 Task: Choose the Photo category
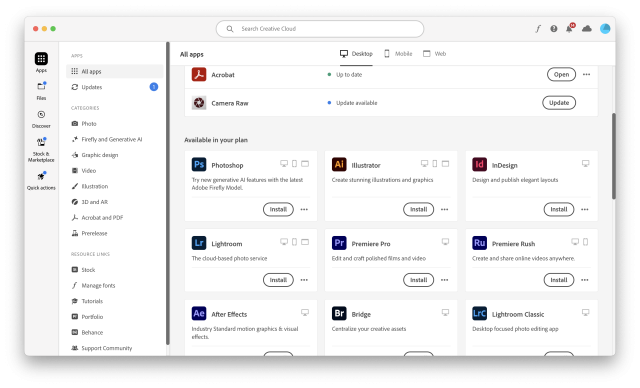[84, 124]
